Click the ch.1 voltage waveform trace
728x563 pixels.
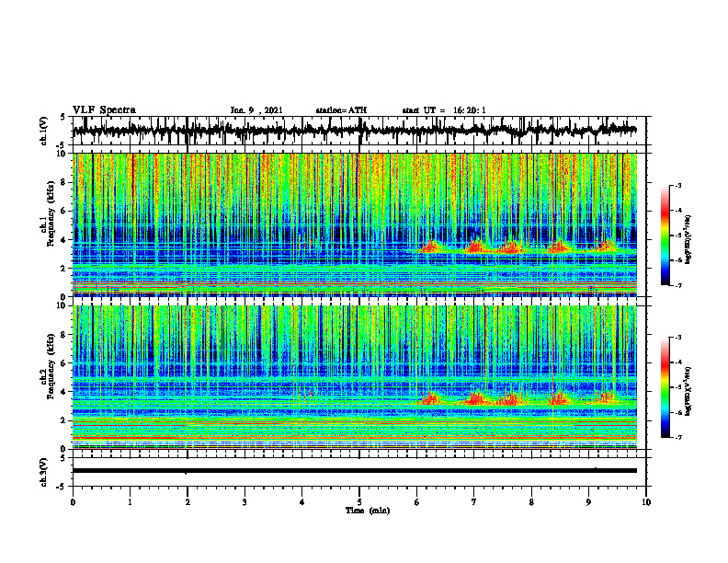(354, 131)
